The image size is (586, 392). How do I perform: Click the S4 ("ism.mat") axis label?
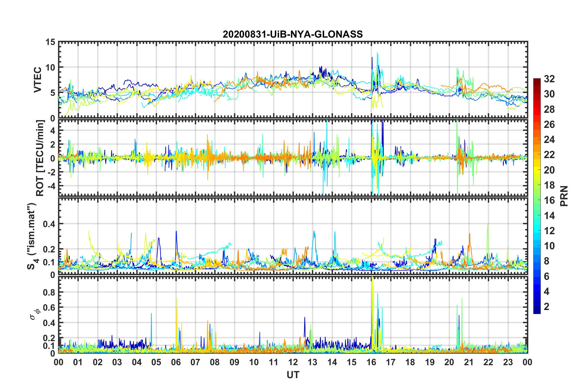[x=32, y=236]
